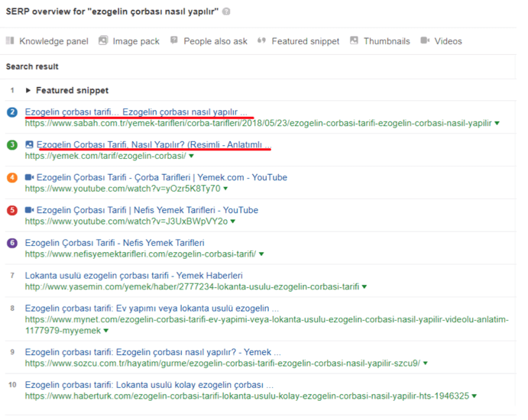Open dropdown arrow after haberturk.com URL
The height and width of the screenshot is (420, 528).
(475, 396)
